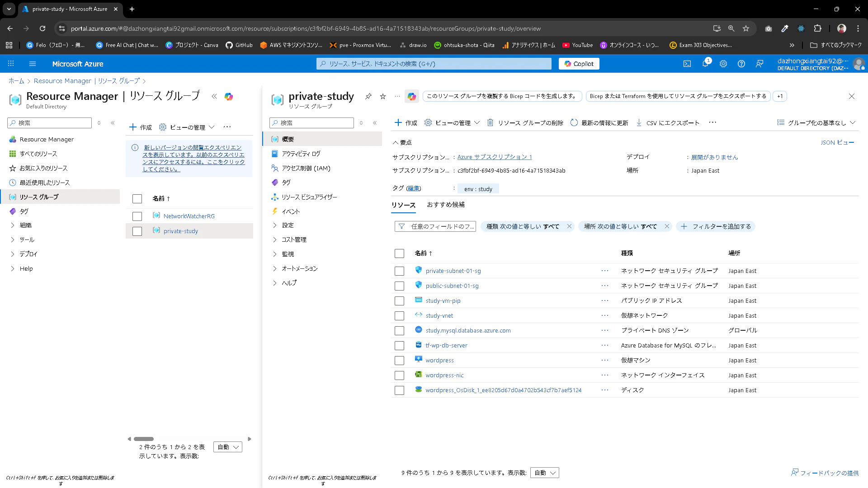Click the global resource search field
868x488 pixels.
tap(434, 64)
